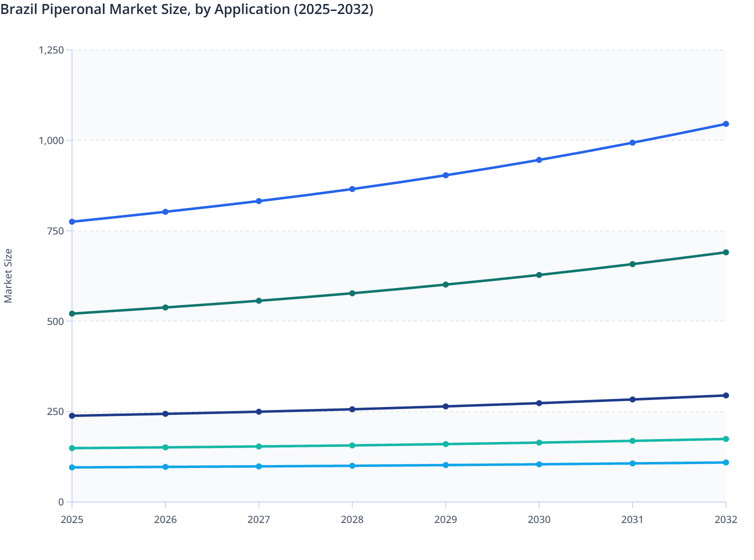
Task: Click the 750 y-axis tick label
Action: [55, 231]
